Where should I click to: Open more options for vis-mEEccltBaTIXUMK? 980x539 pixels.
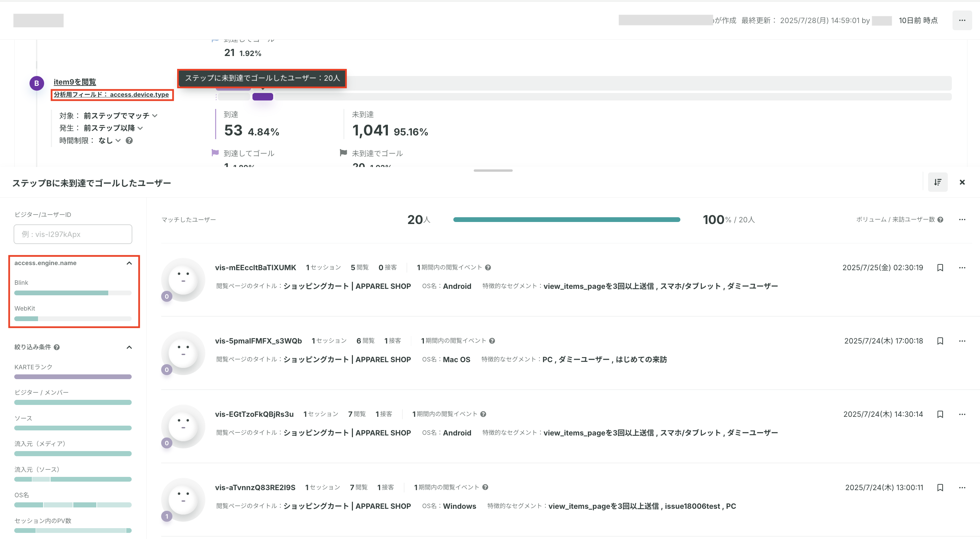962,267
